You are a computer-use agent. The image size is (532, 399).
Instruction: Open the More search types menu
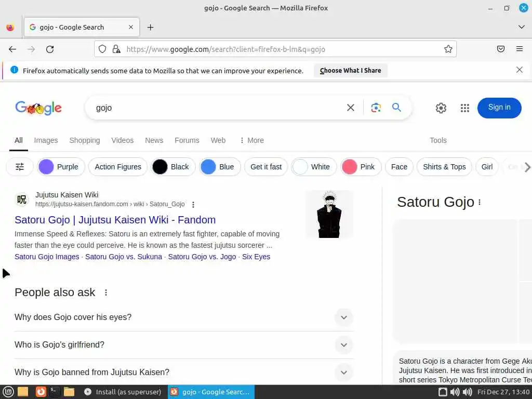point(252,140)
